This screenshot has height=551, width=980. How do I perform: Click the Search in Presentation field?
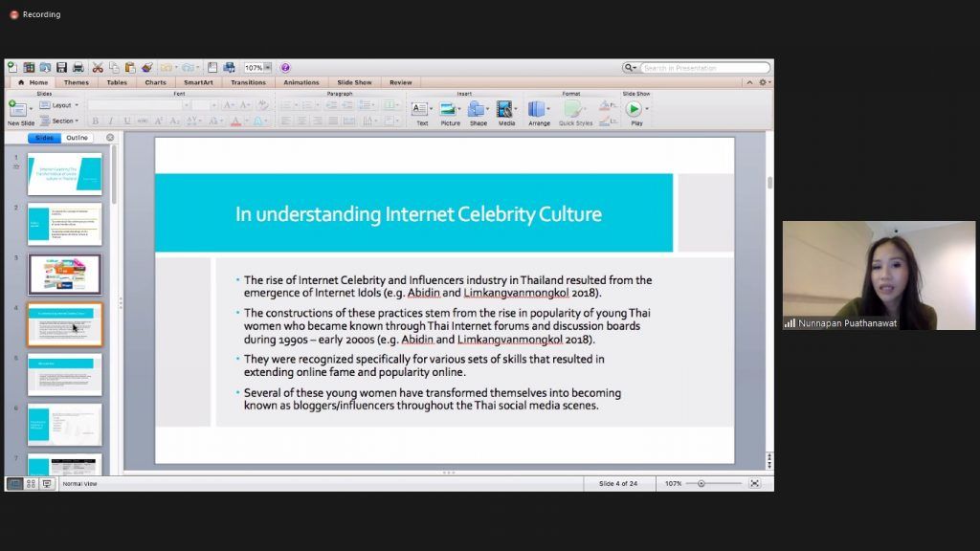click(x=703, y=68)
